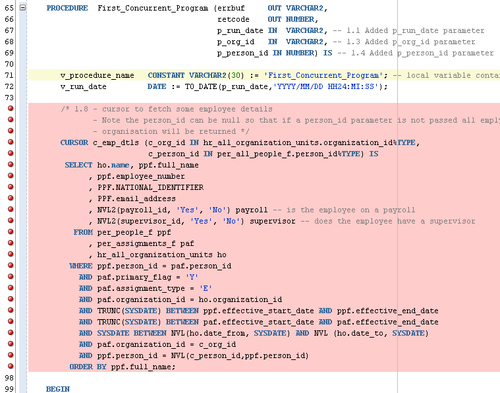Toggle breakpoint beside ', ppf.employee_number'
The height and width of the screenshot is (393, 500).
(11, 175)
